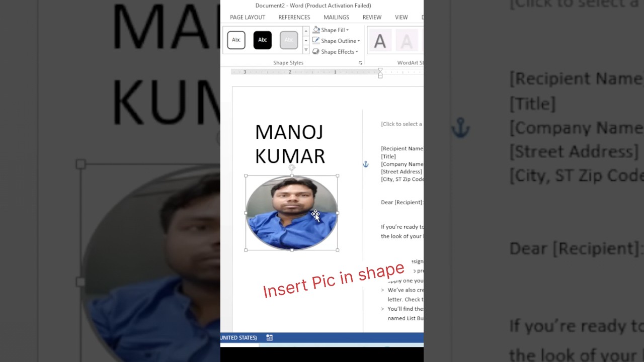Click the Dear [Recipient] greeting line
The image size is (644, 362).
(402, 202)
